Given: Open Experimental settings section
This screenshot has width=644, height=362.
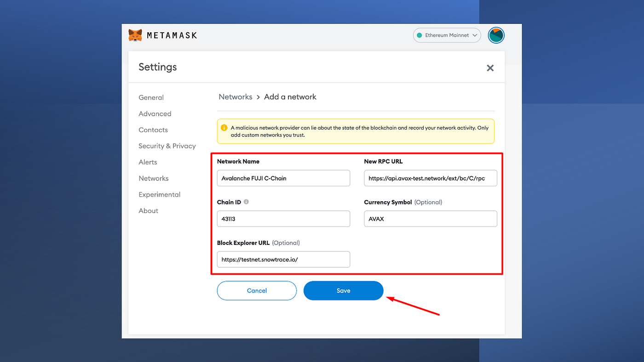Looking at the screenshot, I should click(160, 194).
